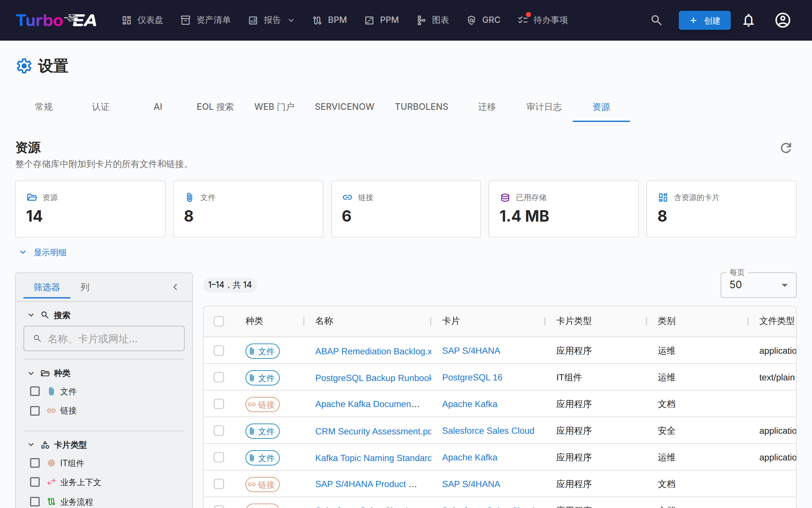
Task: Switch to the 常规 settings tab
Action: [44, 107]
